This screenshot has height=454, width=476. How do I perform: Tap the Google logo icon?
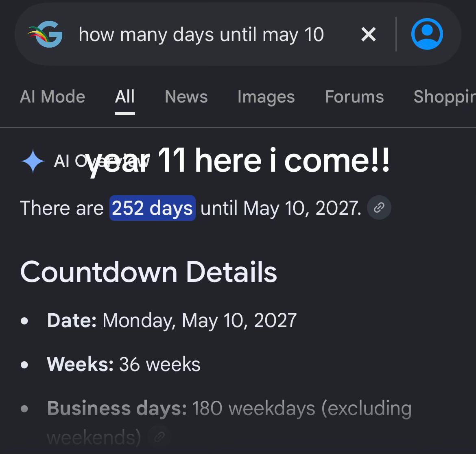point(45,34)
